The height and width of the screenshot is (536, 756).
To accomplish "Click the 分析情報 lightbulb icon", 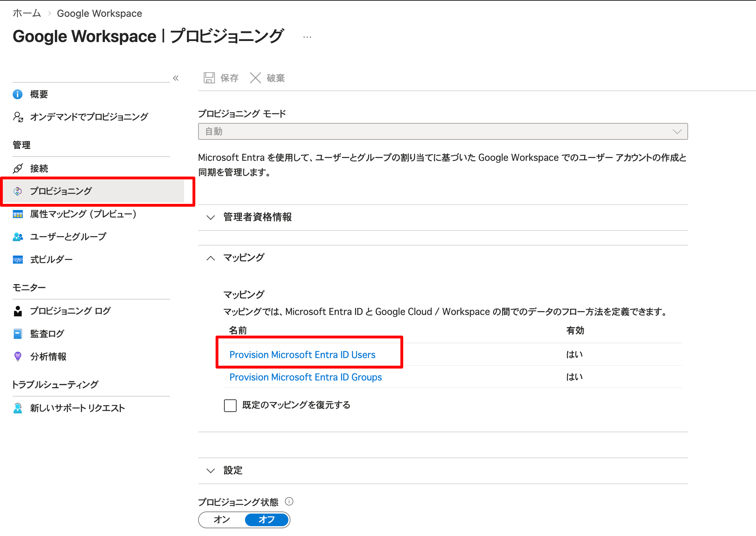I will click(x=18, y=356).
